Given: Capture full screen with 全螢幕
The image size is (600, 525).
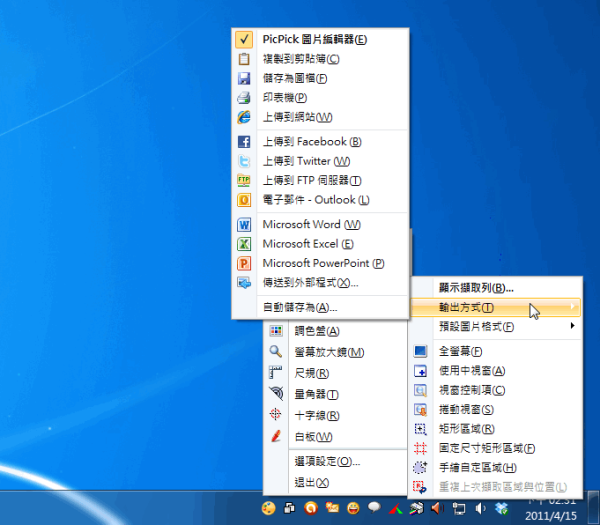Looking at the screenshot, I should tap(460, 351).
